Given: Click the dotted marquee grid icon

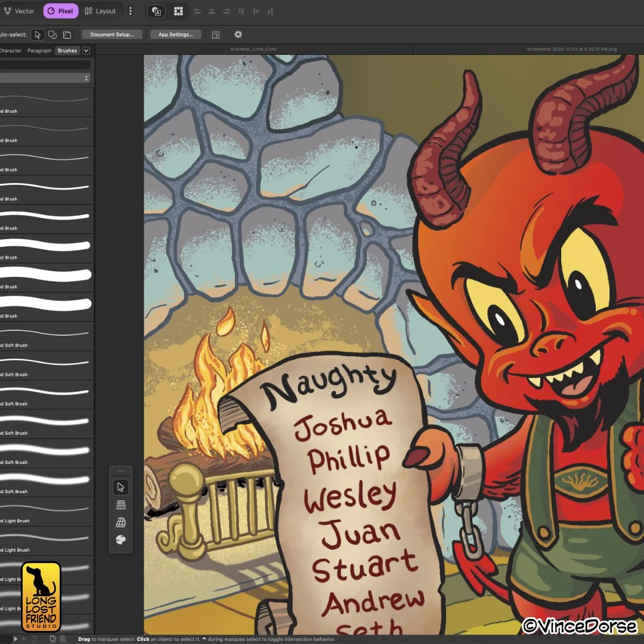Looking at the screenshot, I should tap(216, 35).
